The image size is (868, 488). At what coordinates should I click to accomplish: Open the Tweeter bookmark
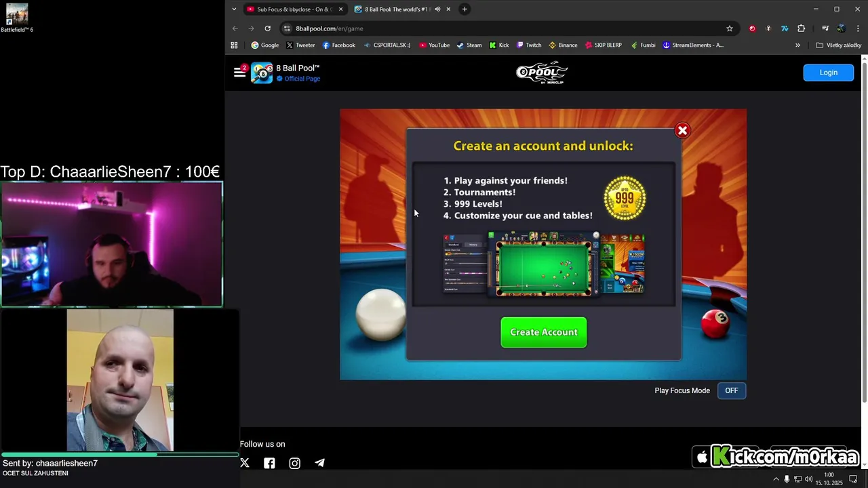tap(300, 45)
